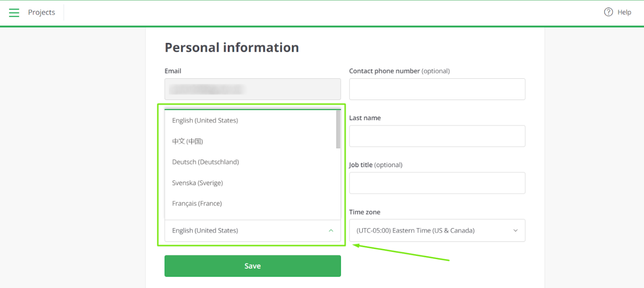The image size is (644, 288).
Task: Click the Help question mark icon
Action: click(608, 12)
